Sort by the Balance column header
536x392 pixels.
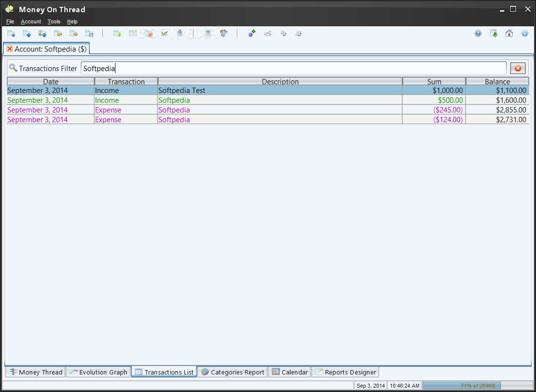[x=498, y=81]
